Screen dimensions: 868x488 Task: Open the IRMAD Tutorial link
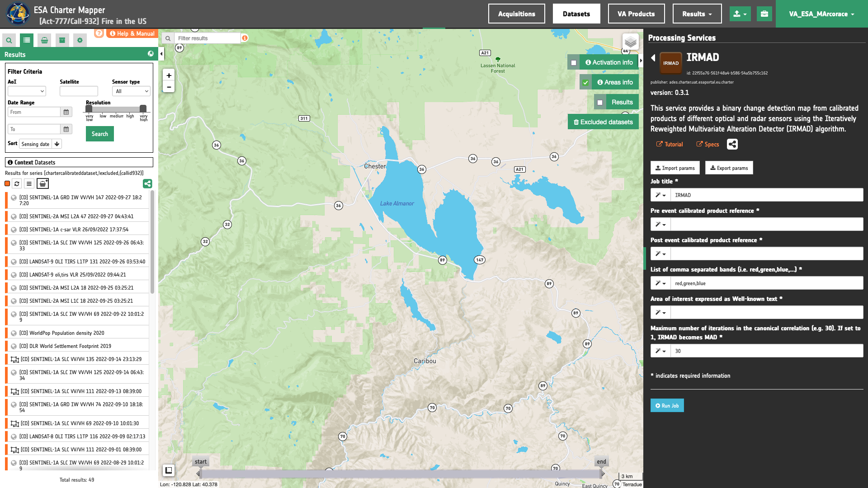tap(670, 145)
